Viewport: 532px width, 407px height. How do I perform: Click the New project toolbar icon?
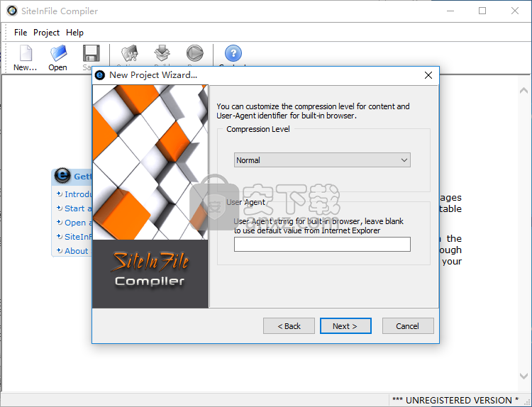(x=26, y=54)
